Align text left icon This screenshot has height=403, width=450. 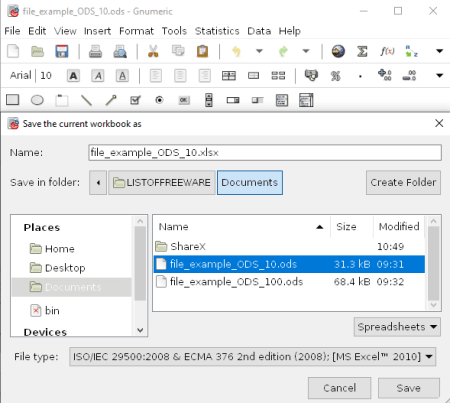(x=156, y=76)
